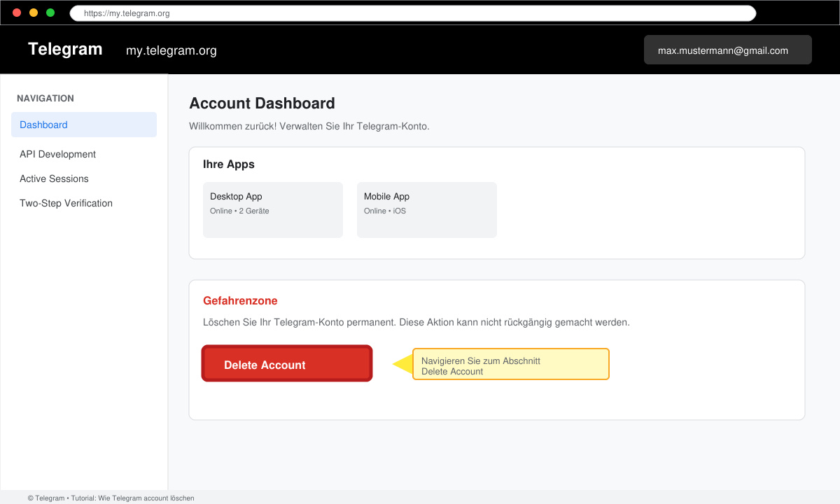Click the Ihre Apps heading

pyautogui.click(x=229, y=164)
